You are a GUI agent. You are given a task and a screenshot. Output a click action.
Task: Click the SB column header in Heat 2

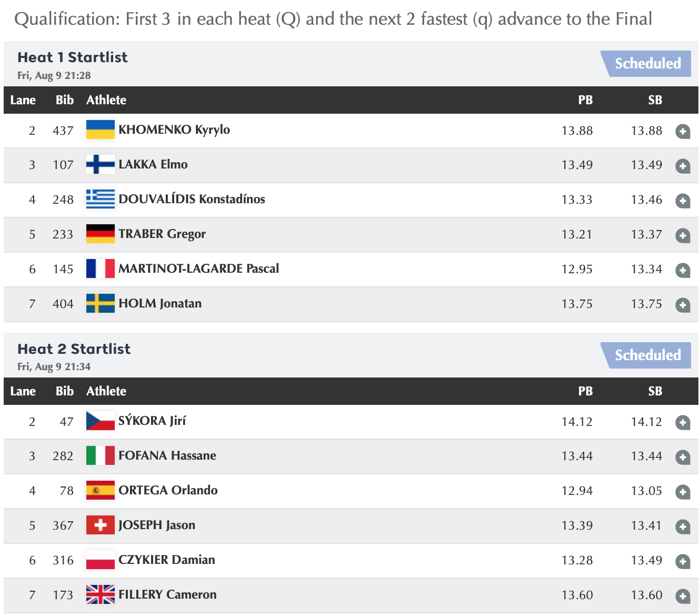point(655,391)
